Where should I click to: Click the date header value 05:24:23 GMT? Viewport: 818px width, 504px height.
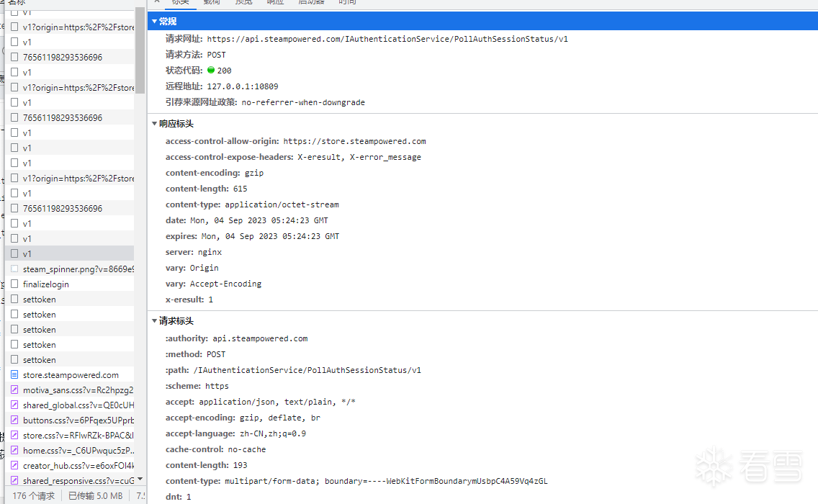click(259, 221)
